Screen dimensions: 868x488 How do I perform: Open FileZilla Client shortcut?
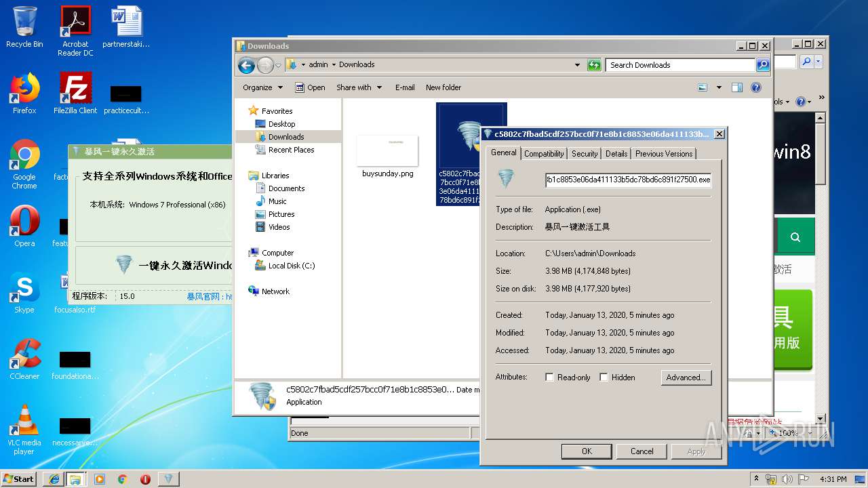tap(75, 94)
